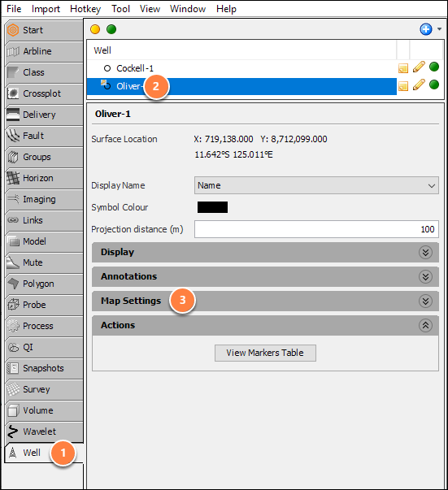The width and height of the screenshot is (448, 490).
Task: Toggle the green visibility circle for Cockell-1
Action: (x=434, y=67)
